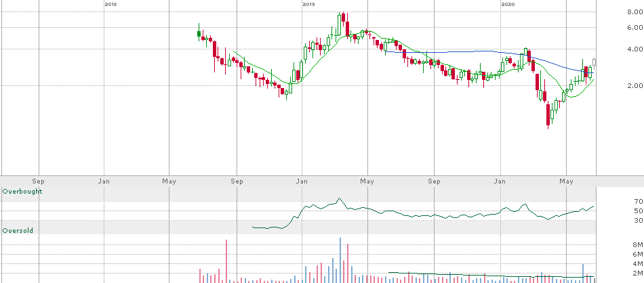The width and height of the screenshot is (644, 283).
Task: Click the green RSI line peak near 70
Action: coord(339,199)
